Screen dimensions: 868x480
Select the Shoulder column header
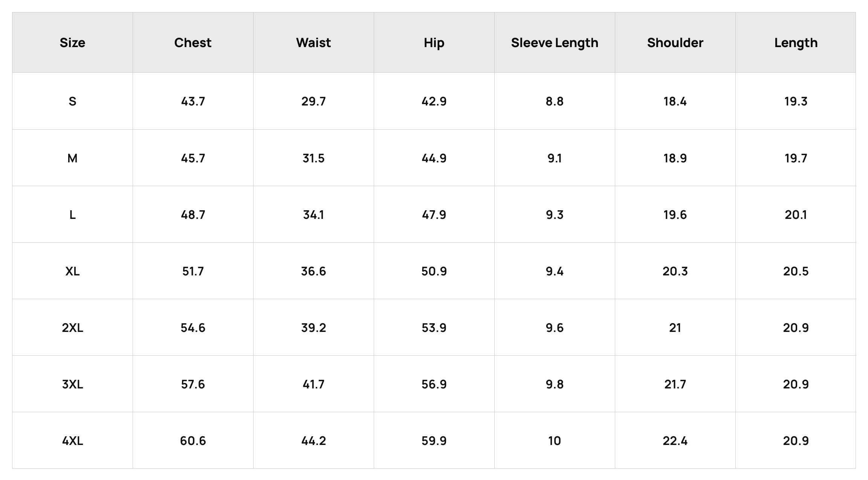[x=675, y=43]
